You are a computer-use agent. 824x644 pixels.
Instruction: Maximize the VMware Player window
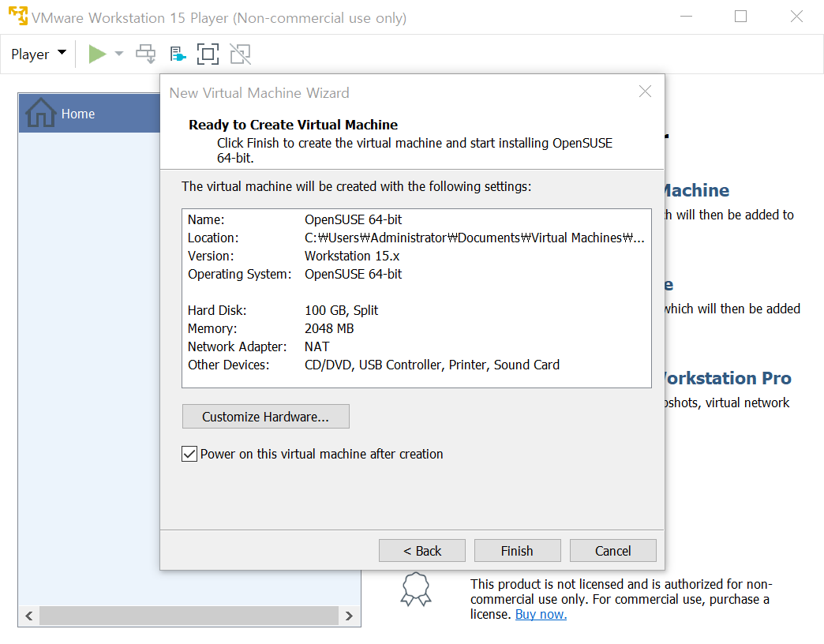tap(740, 17)
